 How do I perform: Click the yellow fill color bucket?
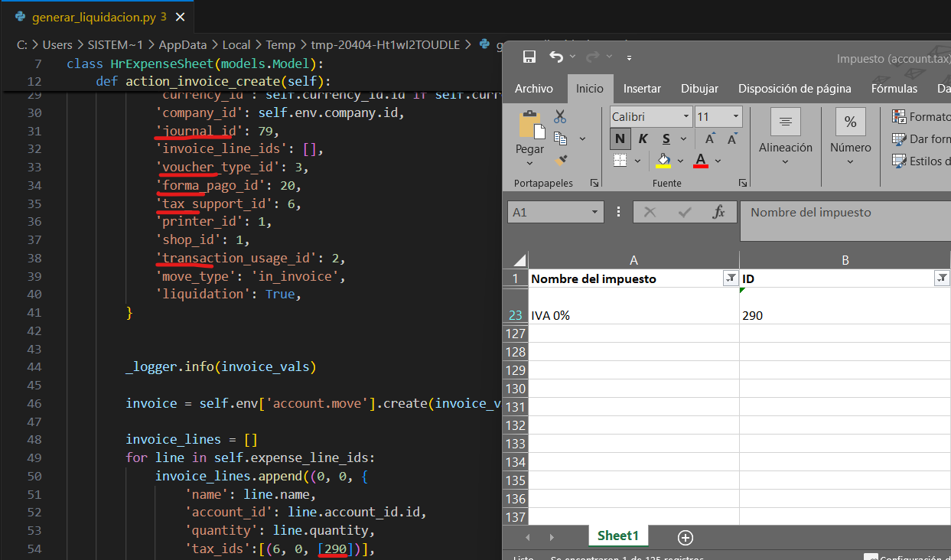(663, 161)
